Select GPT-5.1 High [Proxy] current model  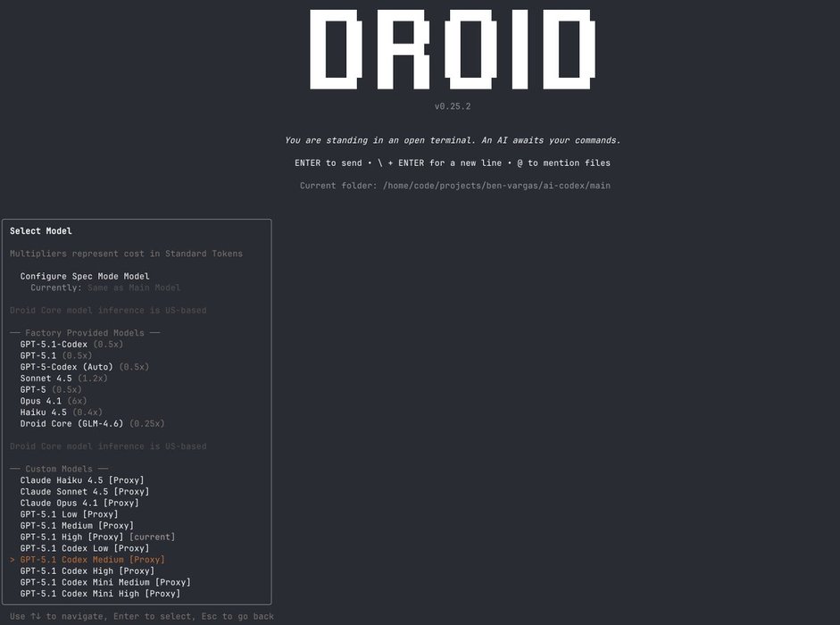(x=97, y=537)
